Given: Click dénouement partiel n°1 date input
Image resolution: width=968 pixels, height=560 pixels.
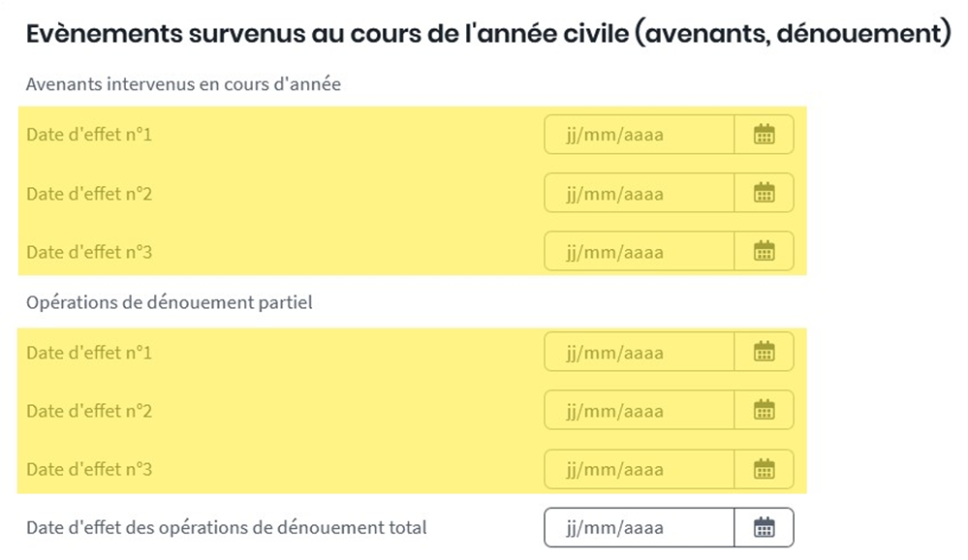Looking at the screenshot, I should tap(640, 352).
